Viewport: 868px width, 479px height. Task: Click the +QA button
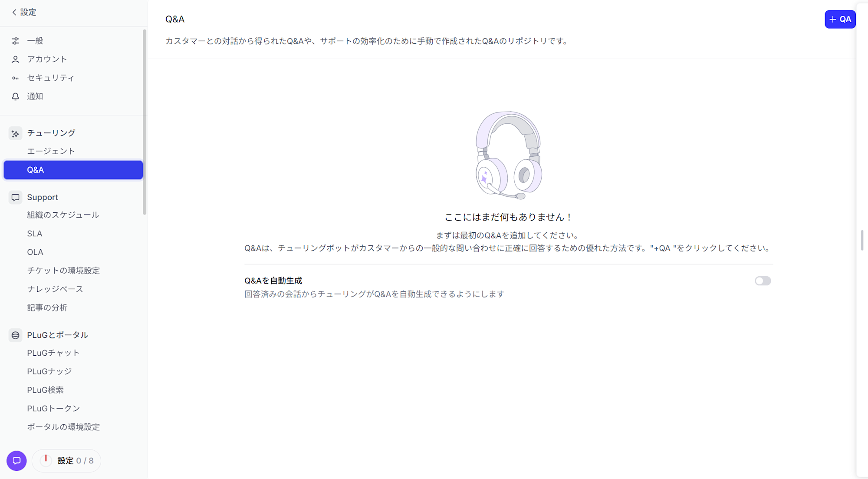point(840,19)
